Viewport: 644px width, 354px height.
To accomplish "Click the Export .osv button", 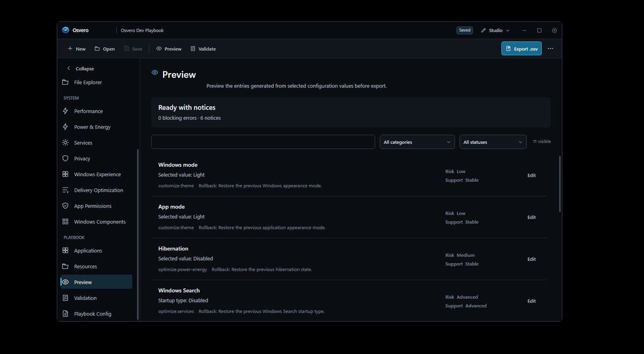I will click(x=521, y=48).
